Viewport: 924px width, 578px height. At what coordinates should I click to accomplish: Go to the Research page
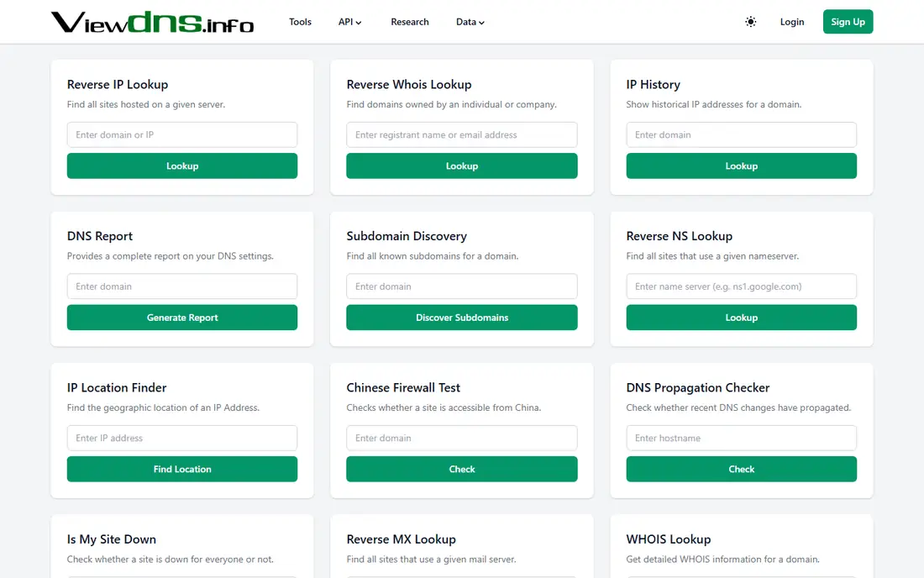410,22
